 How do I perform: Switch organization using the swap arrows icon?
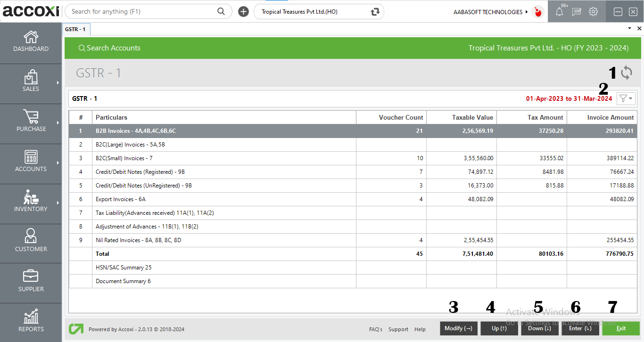pyautogui.click(x=375, y=12)
